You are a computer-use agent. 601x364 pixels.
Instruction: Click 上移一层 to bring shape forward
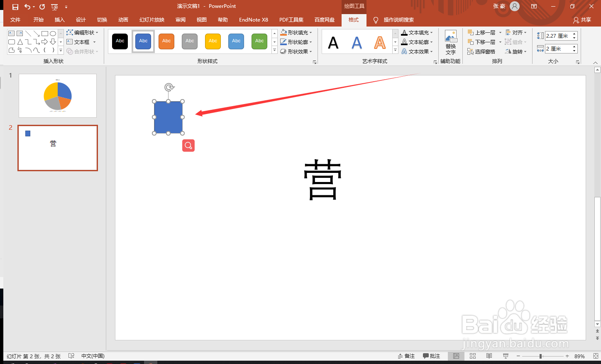tap(484, 32)
